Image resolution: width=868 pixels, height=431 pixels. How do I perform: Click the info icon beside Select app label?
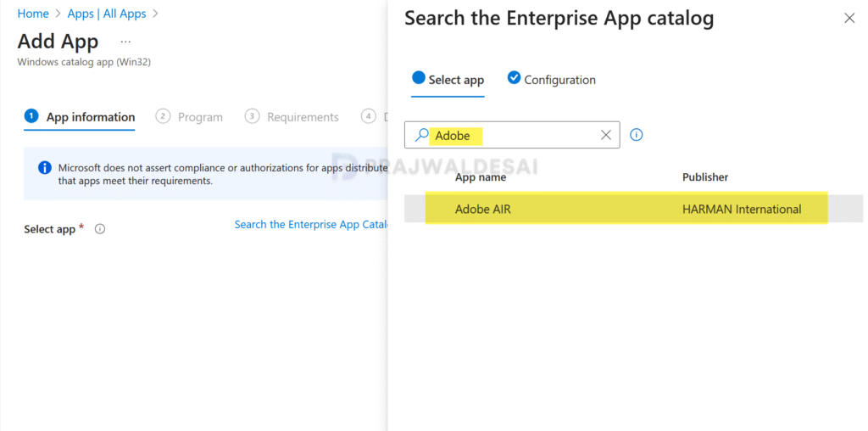[100, 229]
